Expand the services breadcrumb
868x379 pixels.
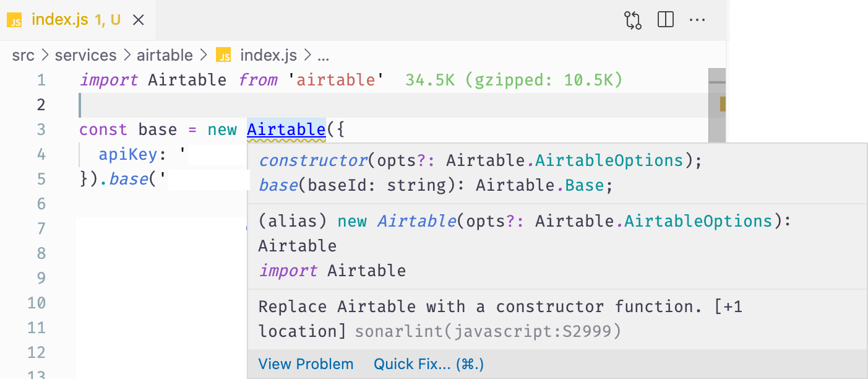pos(85,54)
